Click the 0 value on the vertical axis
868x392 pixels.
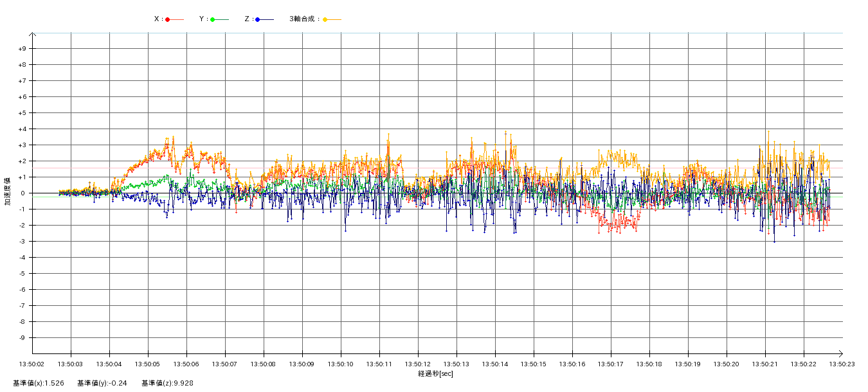(23, 193)
